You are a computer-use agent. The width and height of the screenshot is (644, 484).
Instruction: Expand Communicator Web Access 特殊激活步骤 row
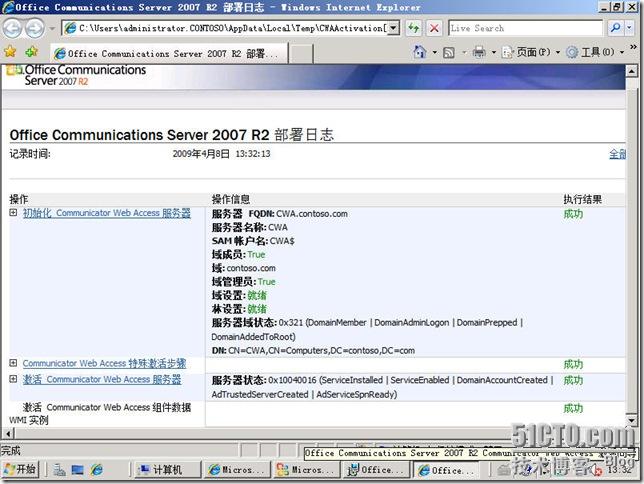(x=13, y=363)
